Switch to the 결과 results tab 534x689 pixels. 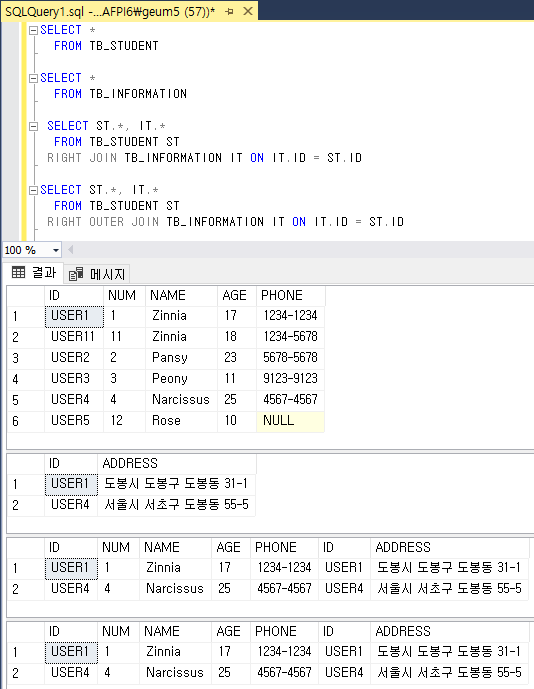tap(34, 273)
